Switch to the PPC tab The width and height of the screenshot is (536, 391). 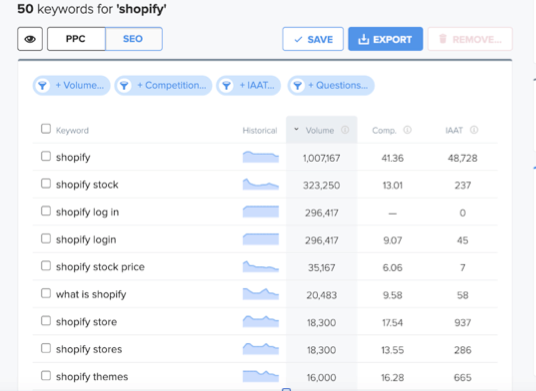click(76, 39)
